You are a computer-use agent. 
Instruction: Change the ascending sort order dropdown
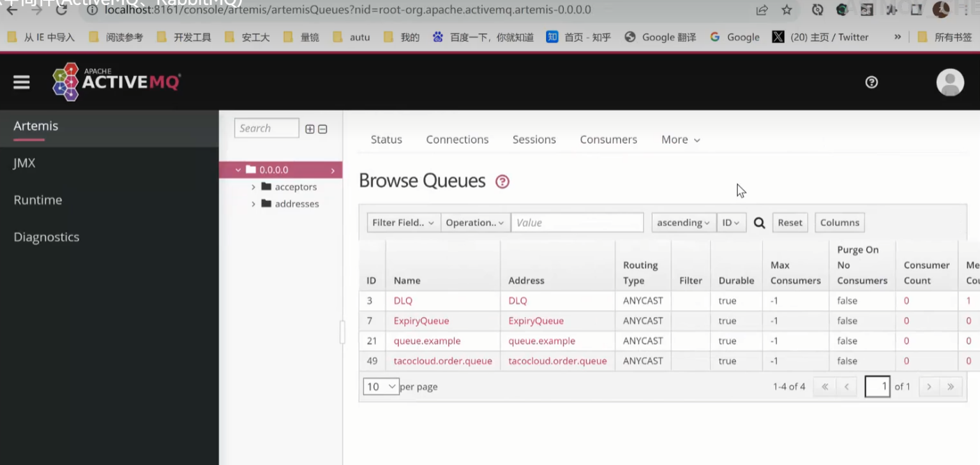[x=683, y=223]
